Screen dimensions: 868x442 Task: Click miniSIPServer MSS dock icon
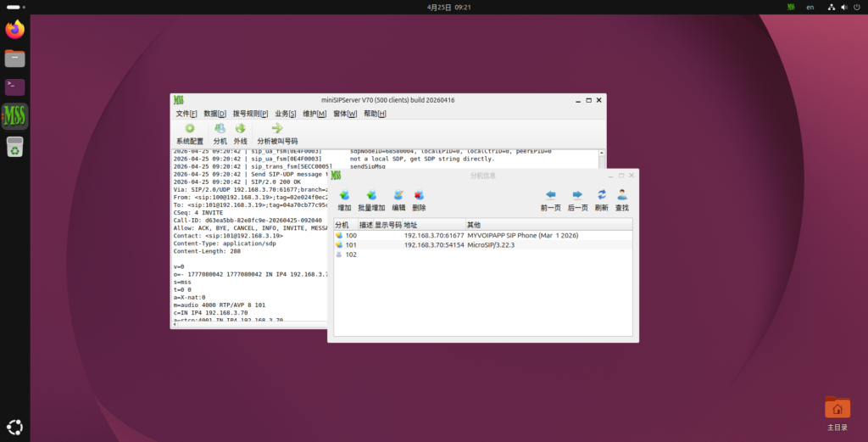15,115
